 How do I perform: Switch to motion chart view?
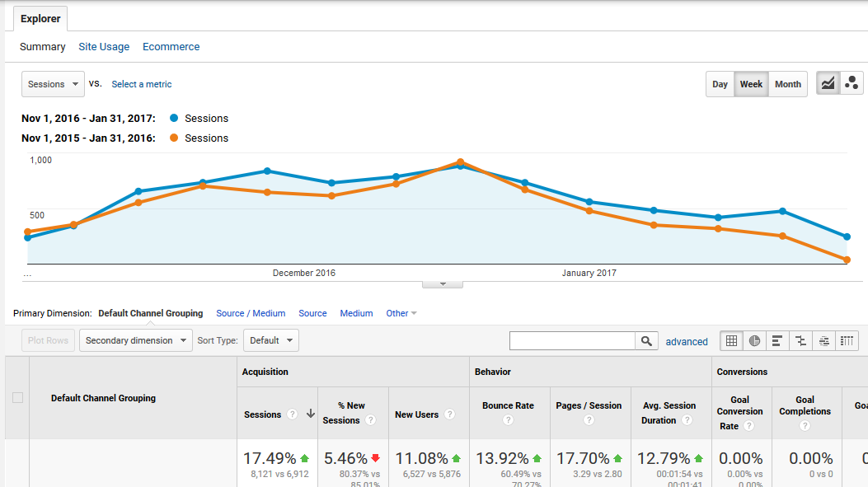tap(852, 83)
